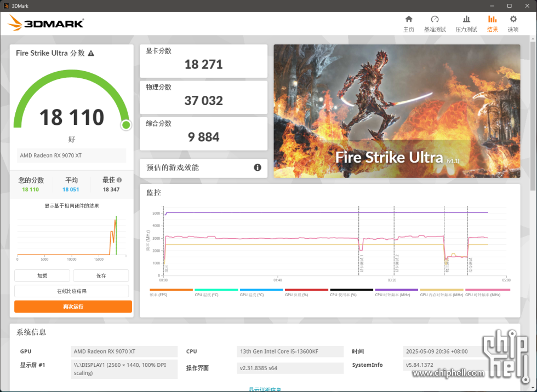
Task: Click the info icon next to 最佳
Action: 119,180
